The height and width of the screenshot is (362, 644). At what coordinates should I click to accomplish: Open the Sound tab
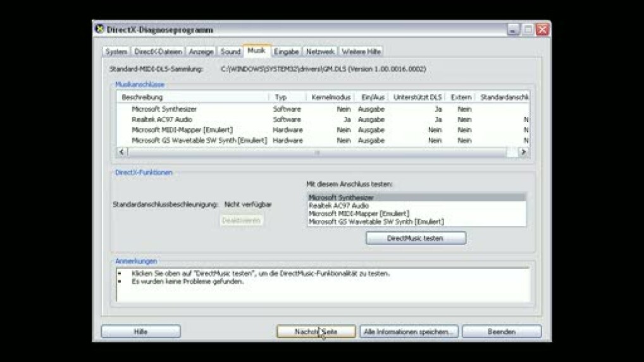(x=230, y=52)
